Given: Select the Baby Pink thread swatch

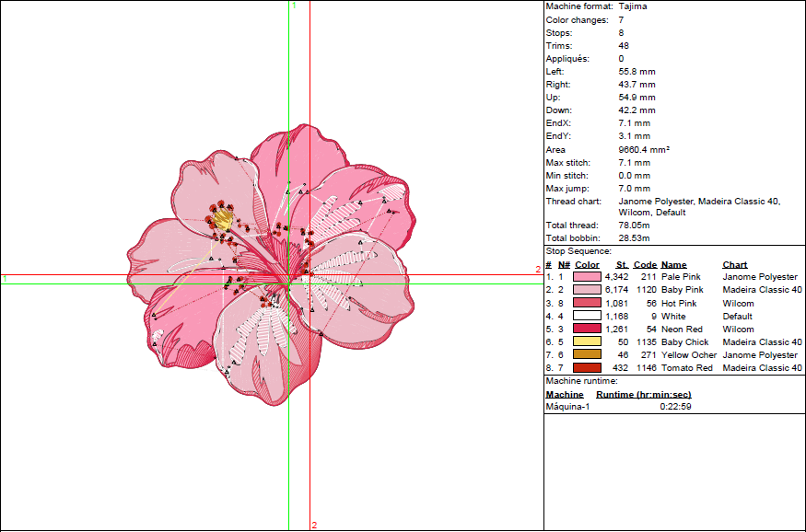Looking at the screenshot, I should click(588, 290).
